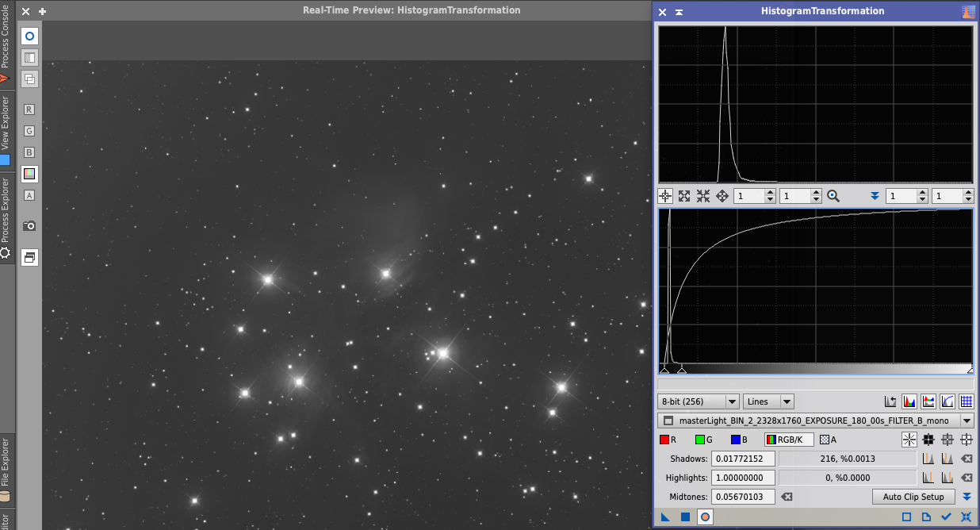Open the Auto Clip Setup dialog
The height and width of the screenshot is (530, 980).
(x=913, y=497)
